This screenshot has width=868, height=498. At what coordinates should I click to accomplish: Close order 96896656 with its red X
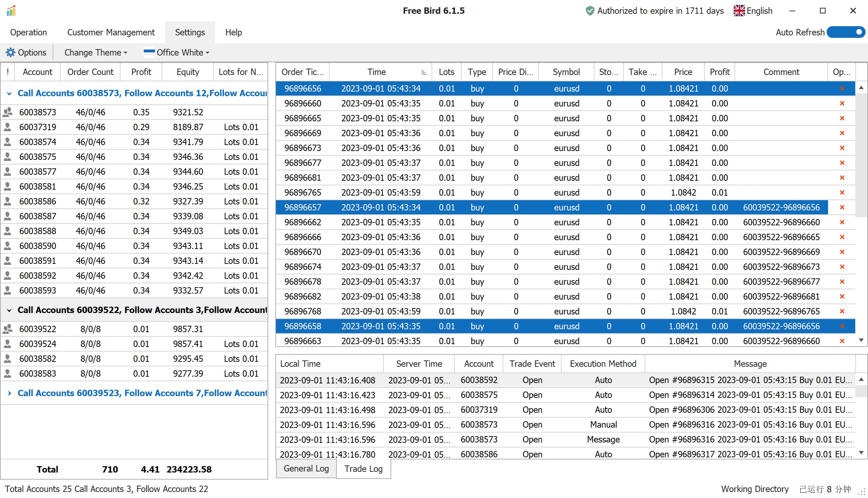tap(842, 88)
